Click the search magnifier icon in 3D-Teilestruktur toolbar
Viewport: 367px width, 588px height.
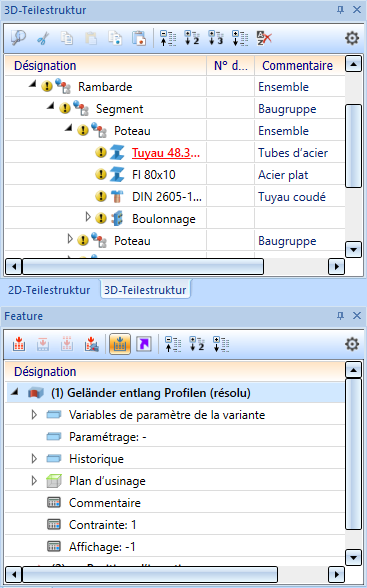pos(18,38)
